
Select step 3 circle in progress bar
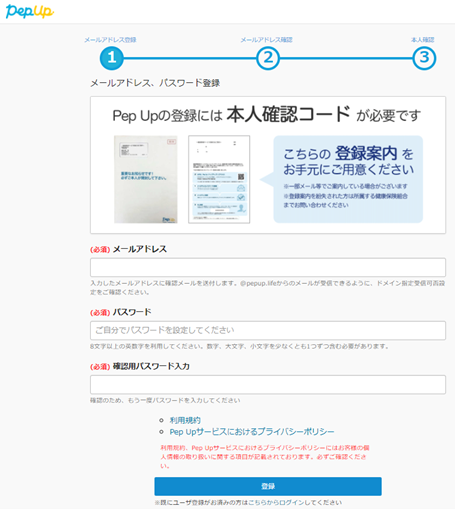pyautogui.click(x=424, y=58)
